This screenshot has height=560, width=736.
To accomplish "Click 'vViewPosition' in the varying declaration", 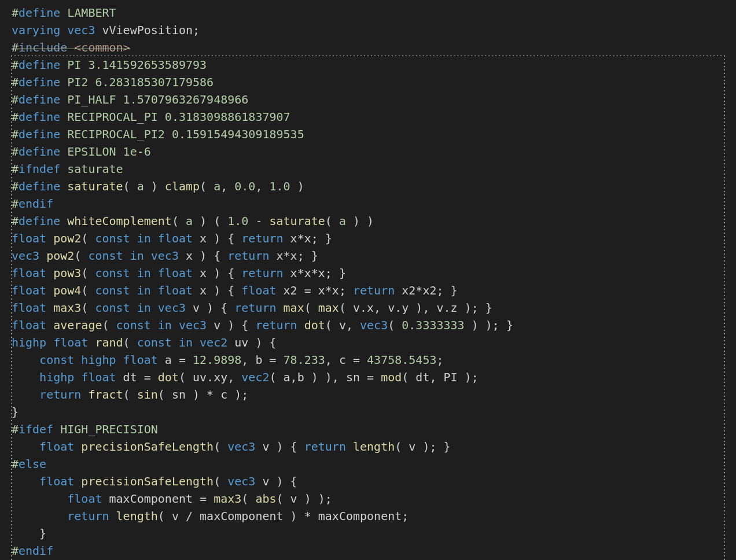I will pyautogui.click(x=147, y=30).
